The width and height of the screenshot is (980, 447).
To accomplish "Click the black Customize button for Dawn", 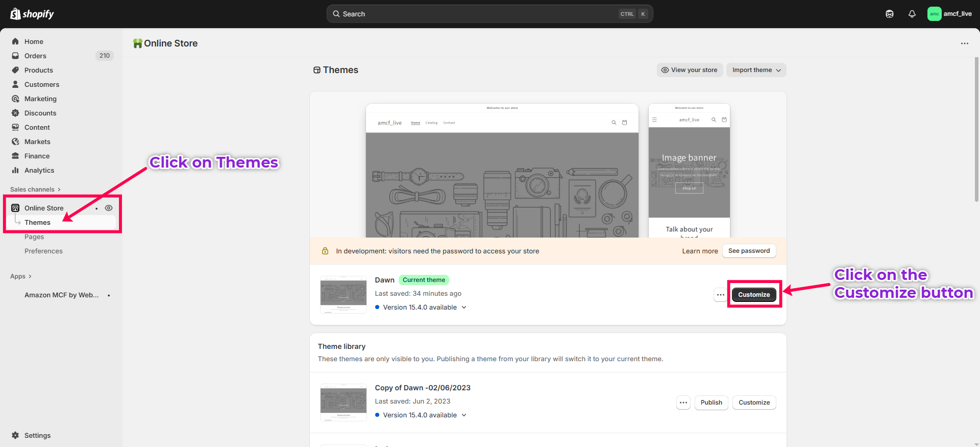I will pyautogui.click(x=754, y=295).
